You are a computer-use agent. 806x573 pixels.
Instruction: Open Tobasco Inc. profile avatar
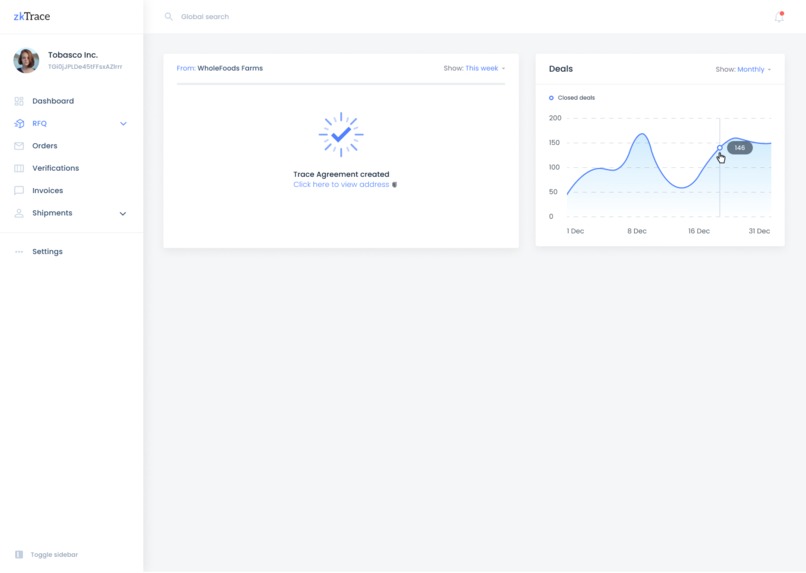coord(26,61)
